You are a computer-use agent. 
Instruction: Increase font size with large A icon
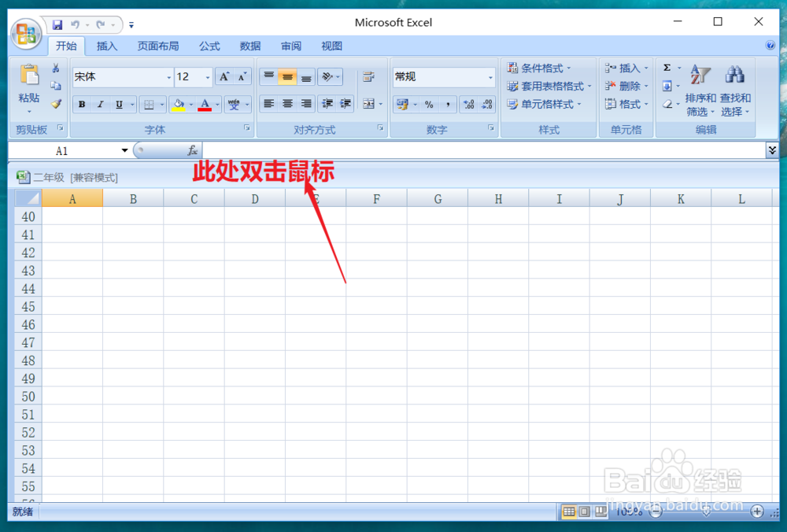click(224, 77)
